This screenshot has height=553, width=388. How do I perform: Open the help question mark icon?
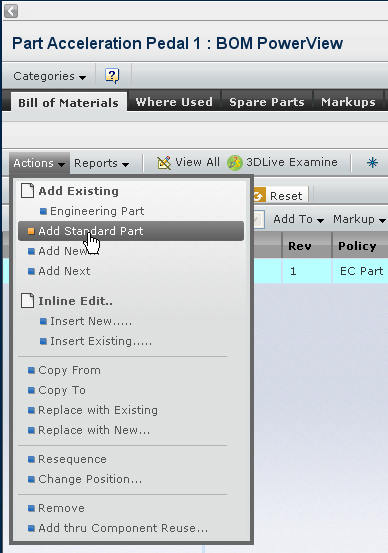(112, 75)
